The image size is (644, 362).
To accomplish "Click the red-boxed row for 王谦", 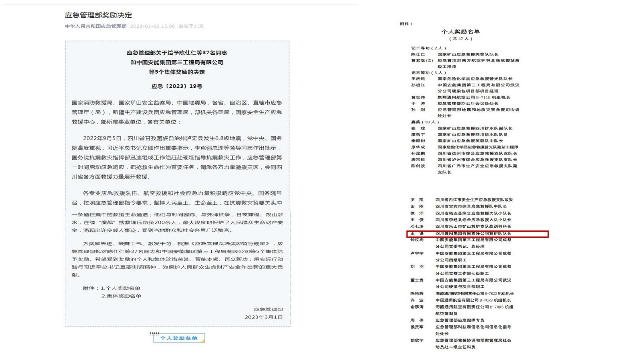I will tap(477, 234).
